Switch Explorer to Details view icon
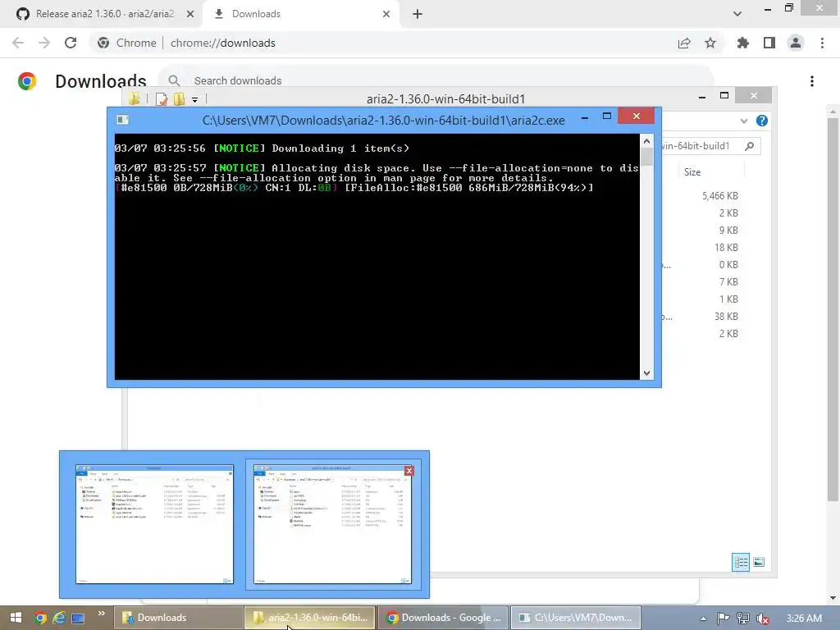The image size is (840, 630). [x=741, y=562]
